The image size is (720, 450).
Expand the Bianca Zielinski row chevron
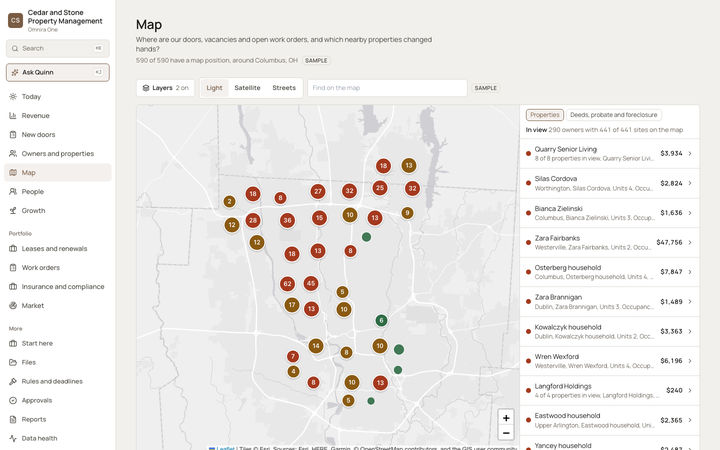click(690, 213)
